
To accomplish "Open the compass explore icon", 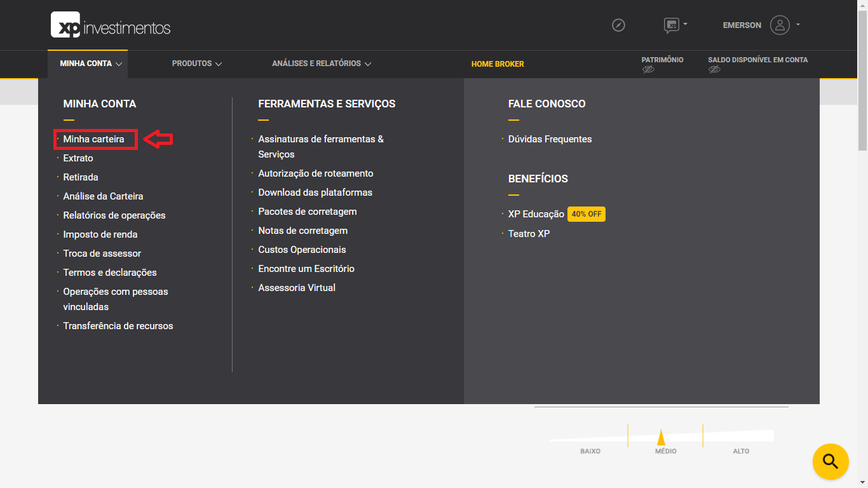I will tap(618, 25).
